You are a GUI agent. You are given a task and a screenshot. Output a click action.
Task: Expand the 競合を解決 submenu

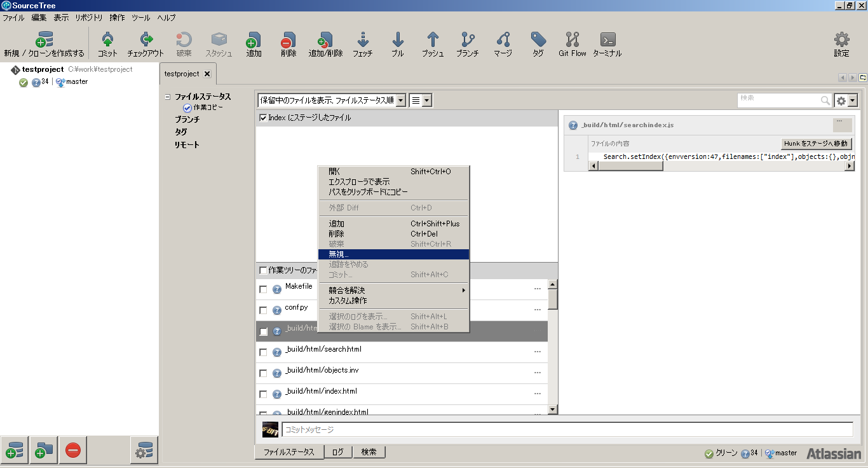point(394,291)
